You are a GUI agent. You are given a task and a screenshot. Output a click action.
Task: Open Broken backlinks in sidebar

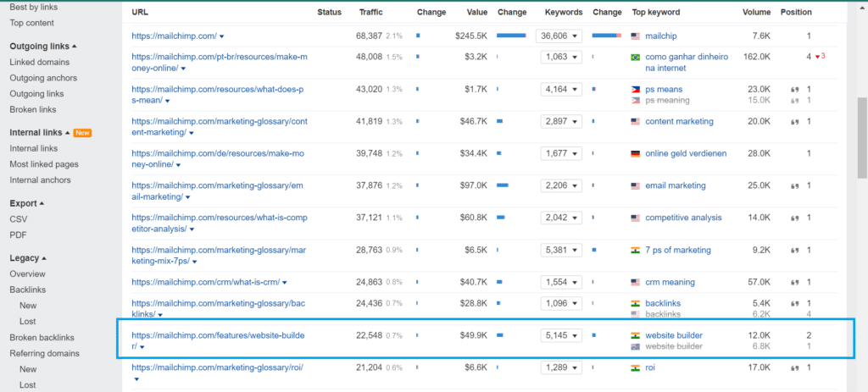click(x=42, y=337)
